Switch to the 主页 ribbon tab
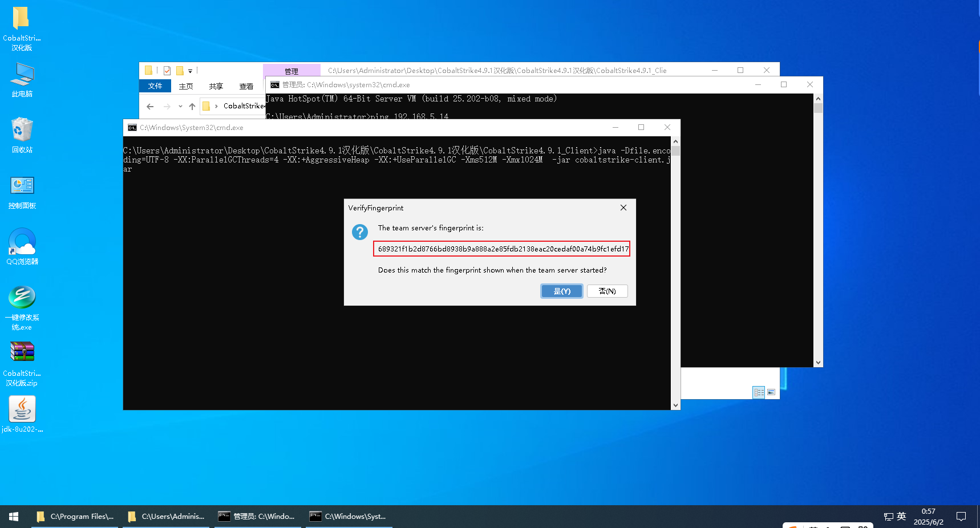The image size is (980, 528). point(186,86)
